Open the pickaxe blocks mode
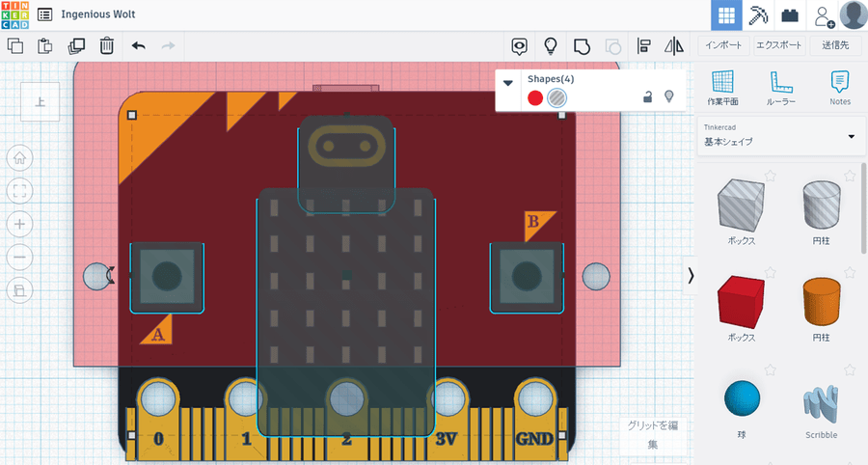Viewport: 868px width, 465px height. (x=758, y=14)
